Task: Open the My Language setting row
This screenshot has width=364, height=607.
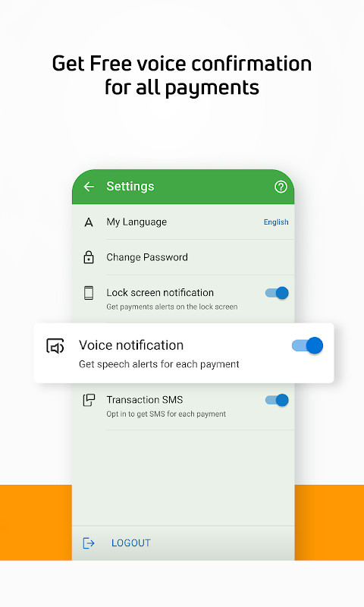Action: [184, 222]
